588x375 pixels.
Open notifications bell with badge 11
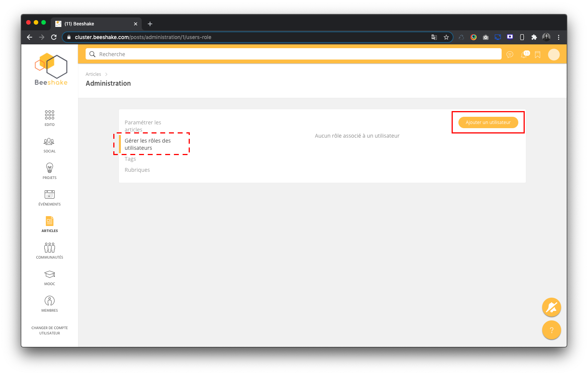coord(525,54)
